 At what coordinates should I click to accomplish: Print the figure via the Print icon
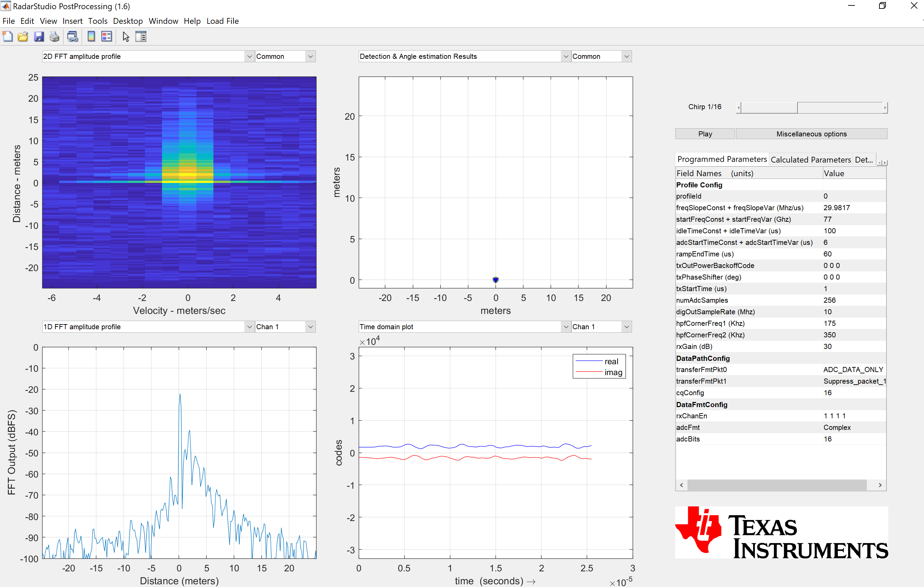point(54,36)
